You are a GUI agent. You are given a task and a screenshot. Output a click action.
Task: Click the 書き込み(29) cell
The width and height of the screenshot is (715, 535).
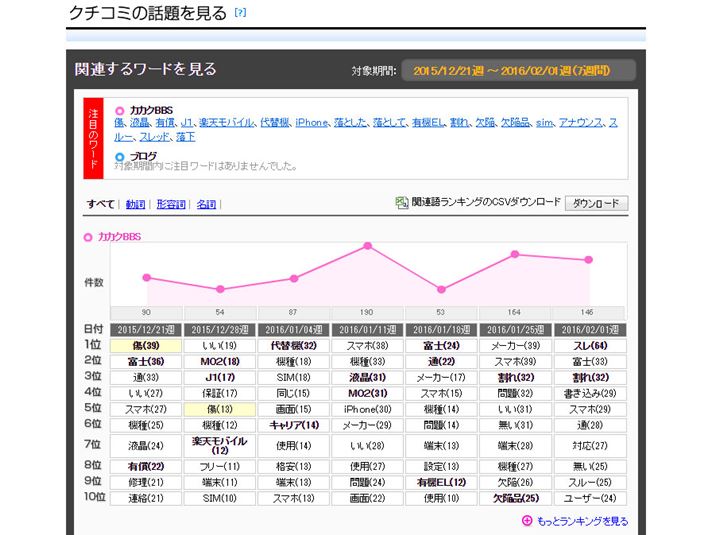click(590, 393)
